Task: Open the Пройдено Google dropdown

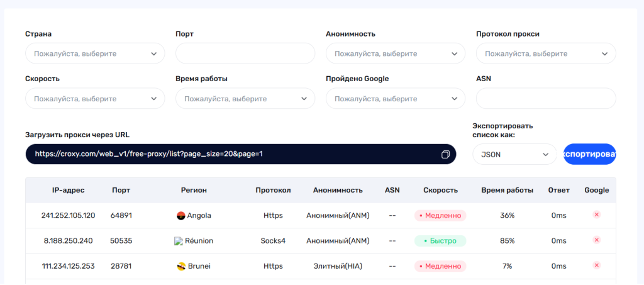Action: pyautogui.click(x=396, y=99)
